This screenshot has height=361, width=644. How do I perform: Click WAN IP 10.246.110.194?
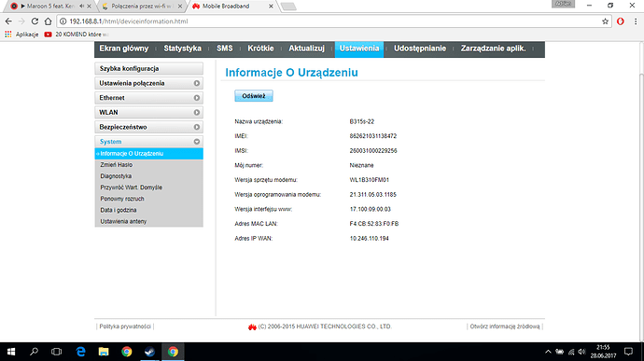coord(369,238)
